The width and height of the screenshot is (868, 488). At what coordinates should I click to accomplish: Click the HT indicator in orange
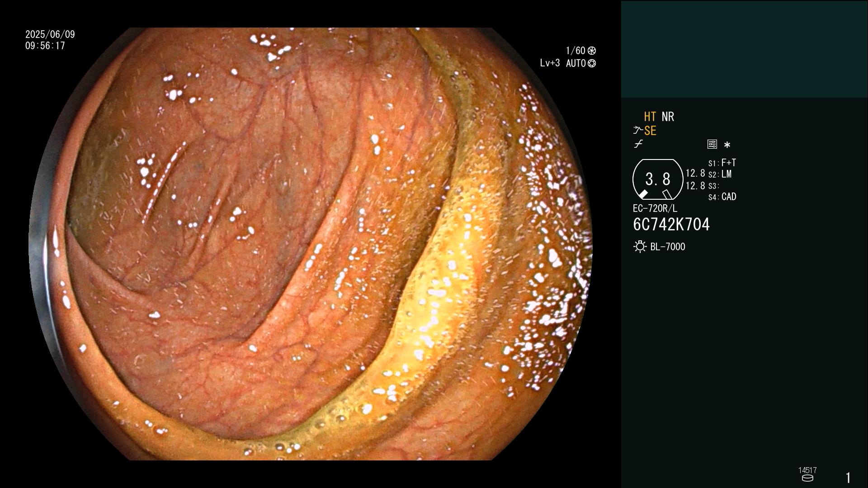(650, 117)
